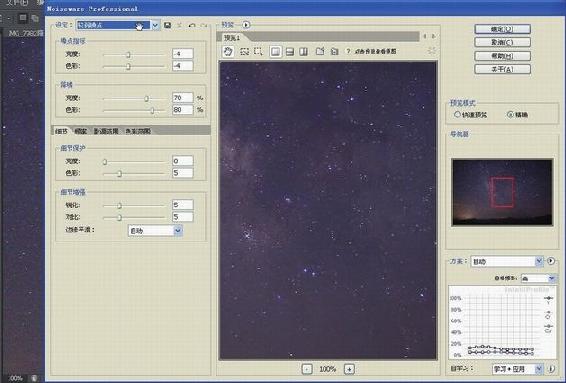
Task: Zoom in with the plus button
Action: coord(349,369)
